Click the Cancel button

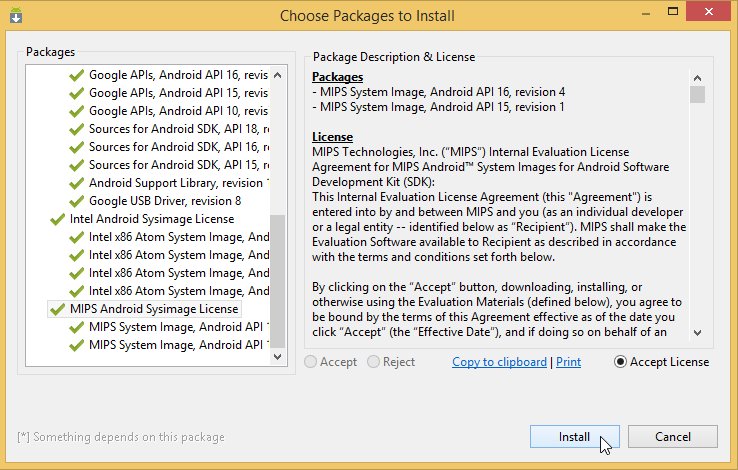673,437
